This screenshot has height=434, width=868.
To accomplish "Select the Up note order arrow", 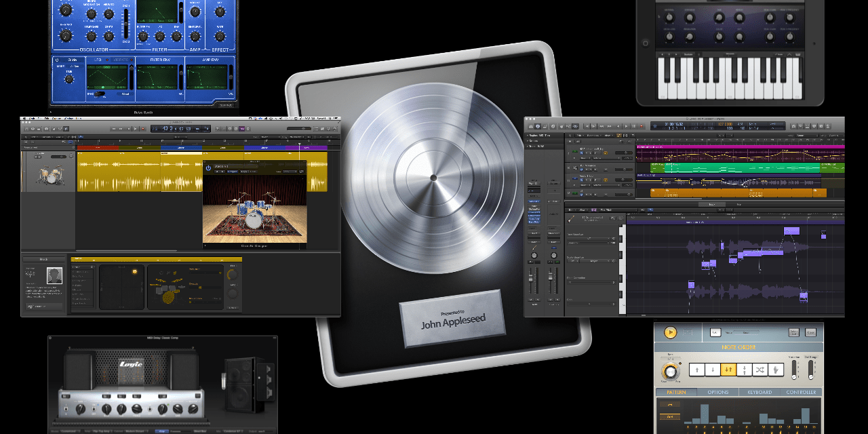I will pos(697,370).
